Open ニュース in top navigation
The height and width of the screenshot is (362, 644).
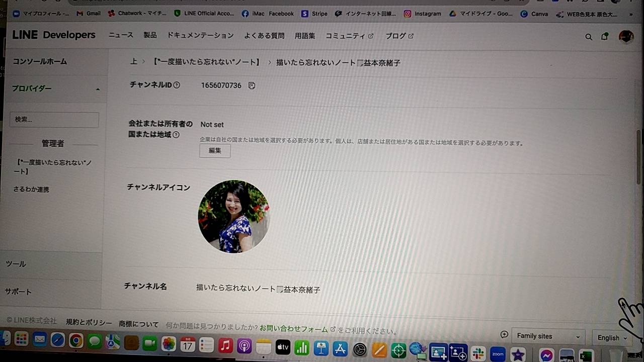click(121, 35)
